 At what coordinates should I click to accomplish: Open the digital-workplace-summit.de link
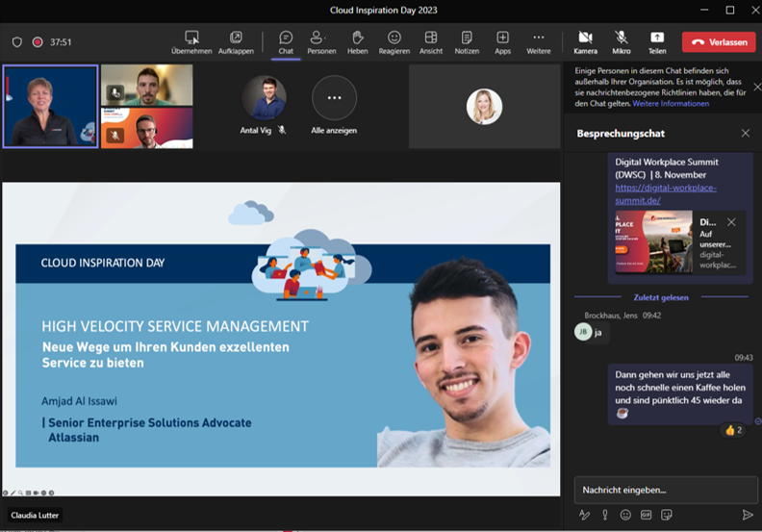(x=665, y=194)
